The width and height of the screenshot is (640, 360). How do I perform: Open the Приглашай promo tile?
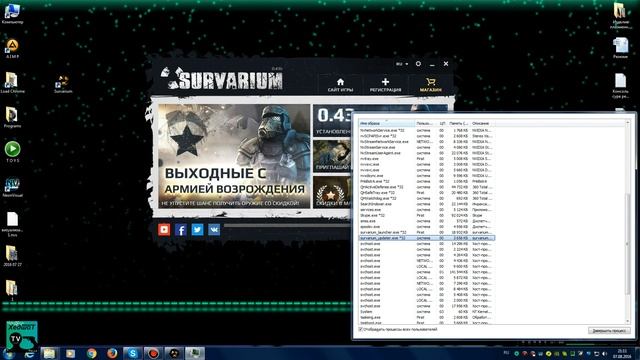pos(332,156)
